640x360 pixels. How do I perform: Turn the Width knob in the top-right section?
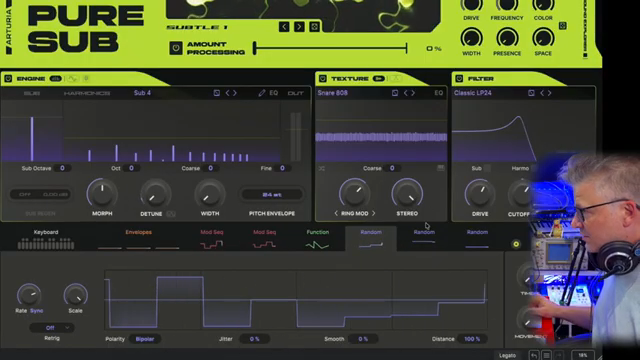click(471, 38)
